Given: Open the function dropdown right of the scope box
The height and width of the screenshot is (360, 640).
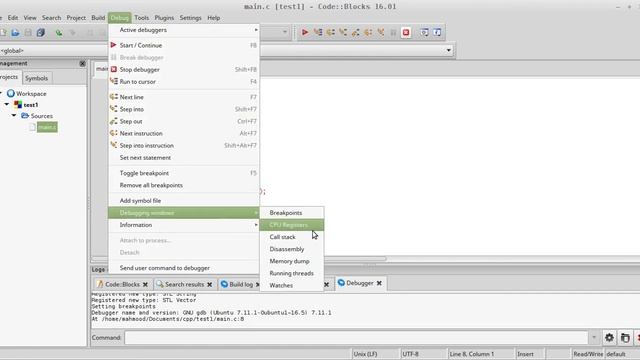Looking at the screenshot, I should coord(449,50).
